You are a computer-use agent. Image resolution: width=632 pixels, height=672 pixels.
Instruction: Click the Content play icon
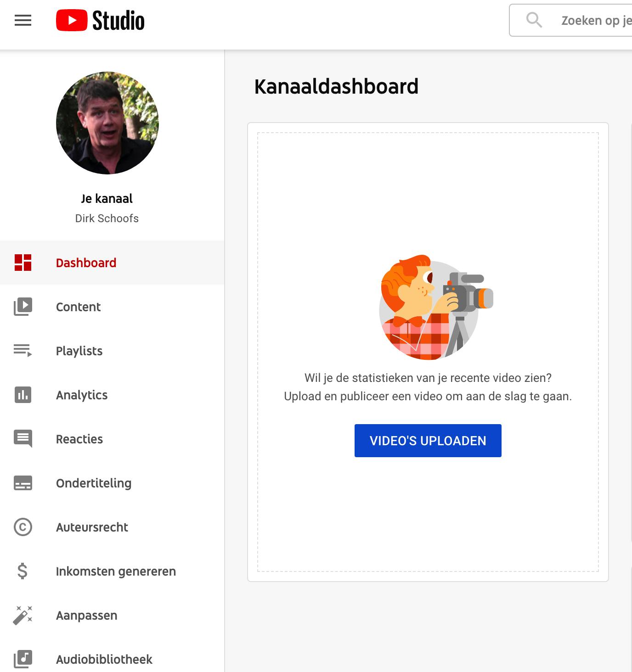click(x=23, y=307)
